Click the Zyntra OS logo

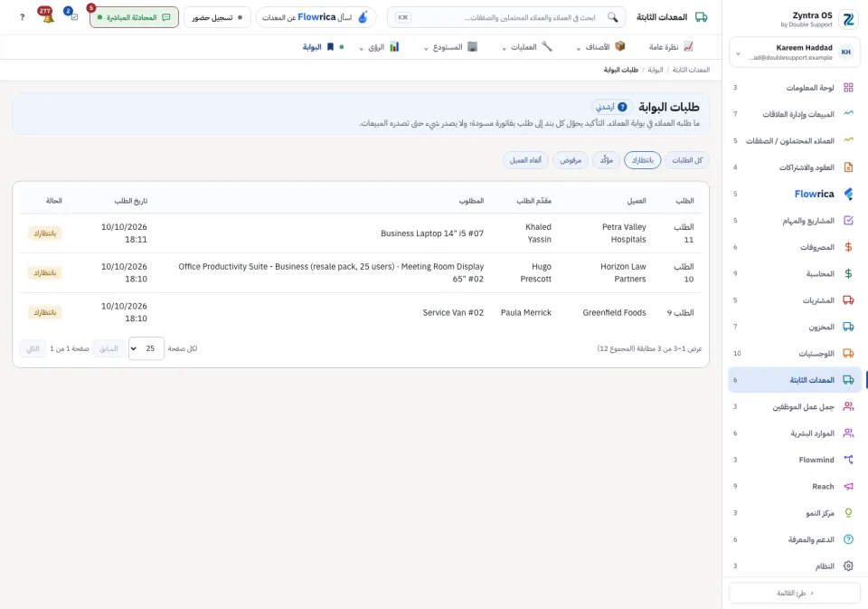coord(848,19)
